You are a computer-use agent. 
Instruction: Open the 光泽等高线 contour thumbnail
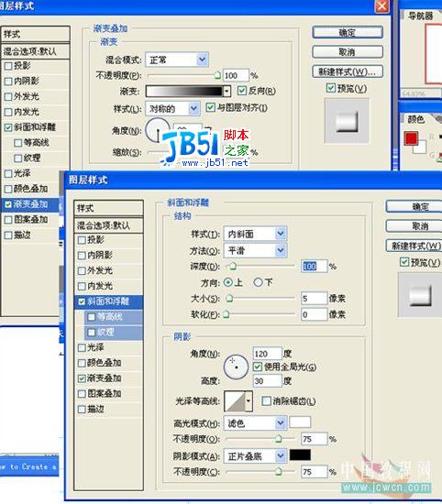[235, 400]
